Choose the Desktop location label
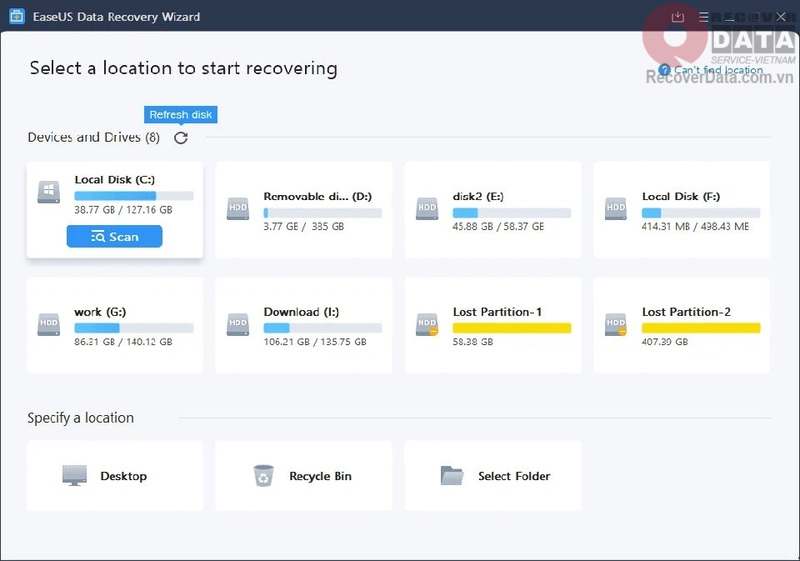 123,476
